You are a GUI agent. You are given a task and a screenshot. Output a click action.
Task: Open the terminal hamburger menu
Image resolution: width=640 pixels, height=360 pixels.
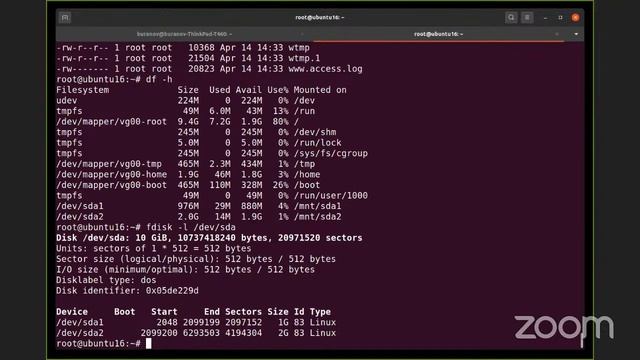(527, 18)
